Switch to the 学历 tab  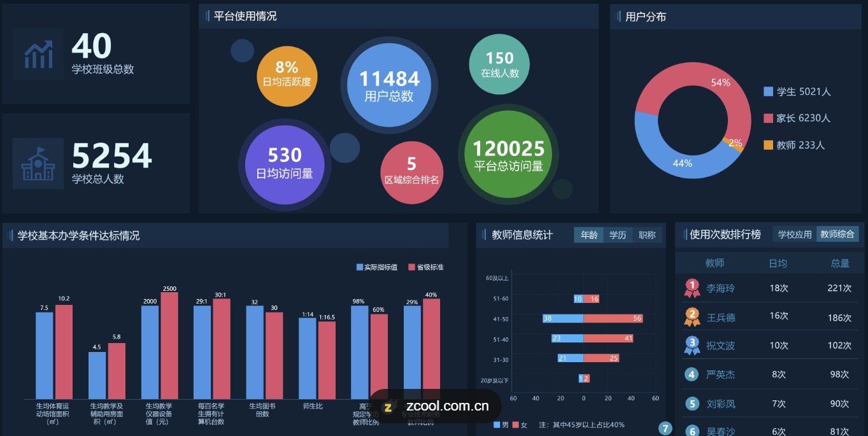click(x=618, y=235)
